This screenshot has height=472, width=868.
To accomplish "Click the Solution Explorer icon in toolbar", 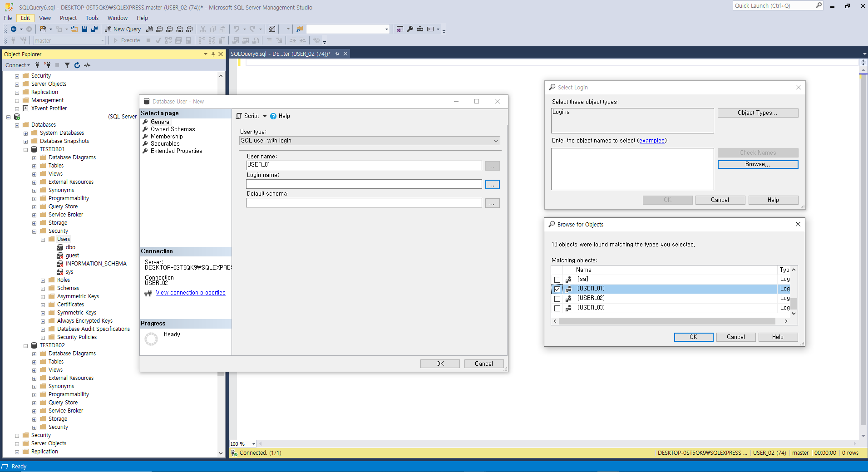I will coord(400,29).
